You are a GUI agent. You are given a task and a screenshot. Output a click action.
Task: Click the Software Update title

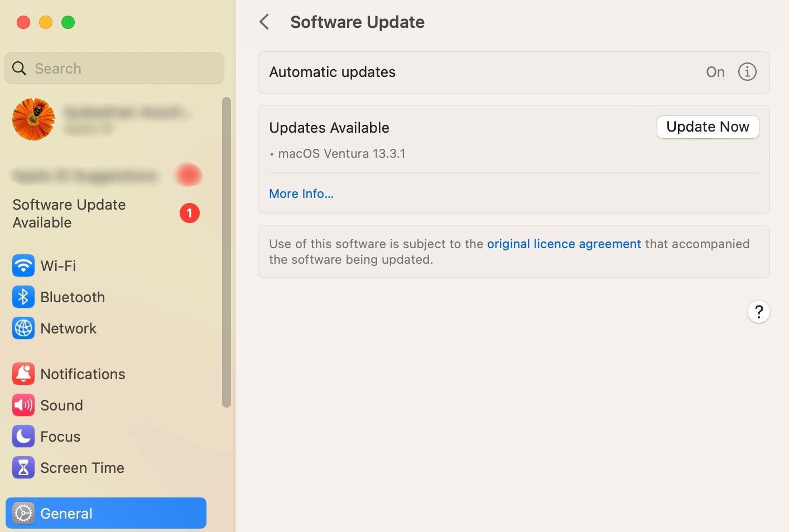click(357, 22)
